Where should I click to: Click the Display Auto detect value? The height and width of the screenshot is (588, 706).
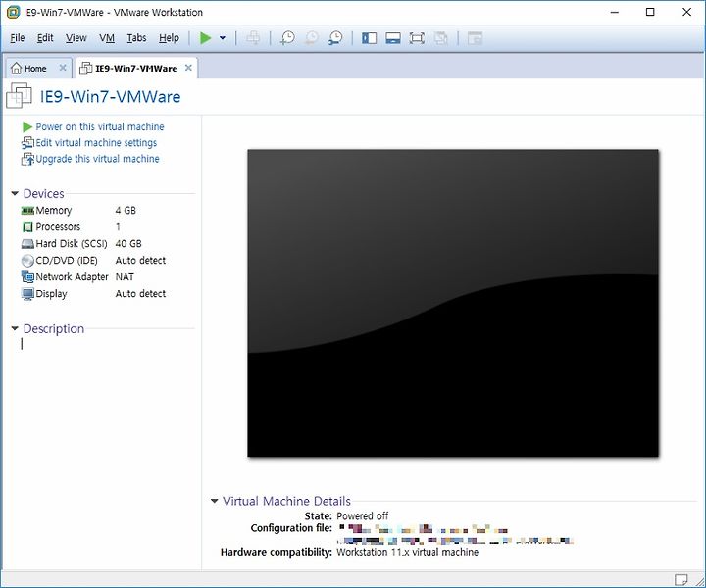pyautogui.click(x=140, y=293)
